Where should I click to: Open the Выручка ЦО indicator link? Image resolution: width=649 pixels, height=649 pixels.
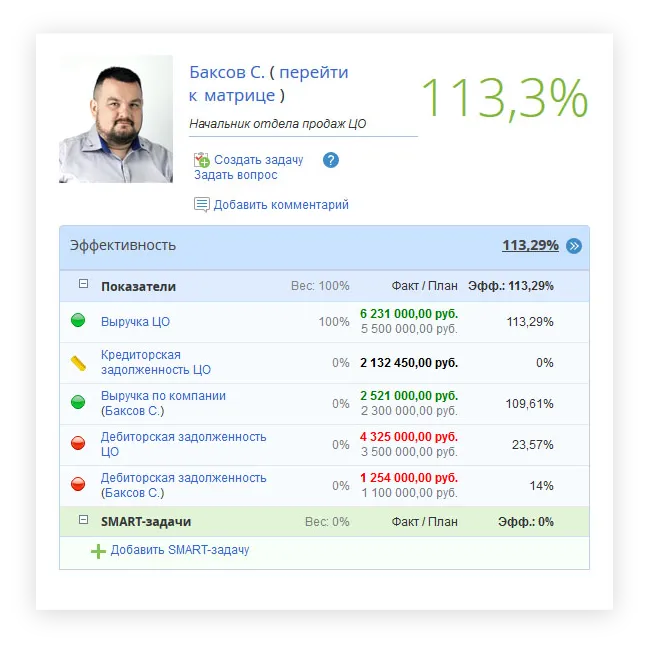[x=135, y=322]
